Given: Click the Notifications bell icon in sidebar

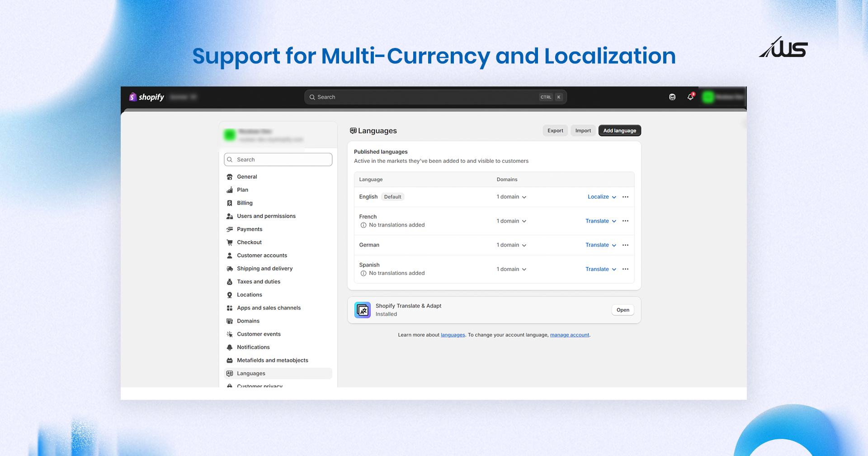Looking at the screenshot, I should [230, 347].
